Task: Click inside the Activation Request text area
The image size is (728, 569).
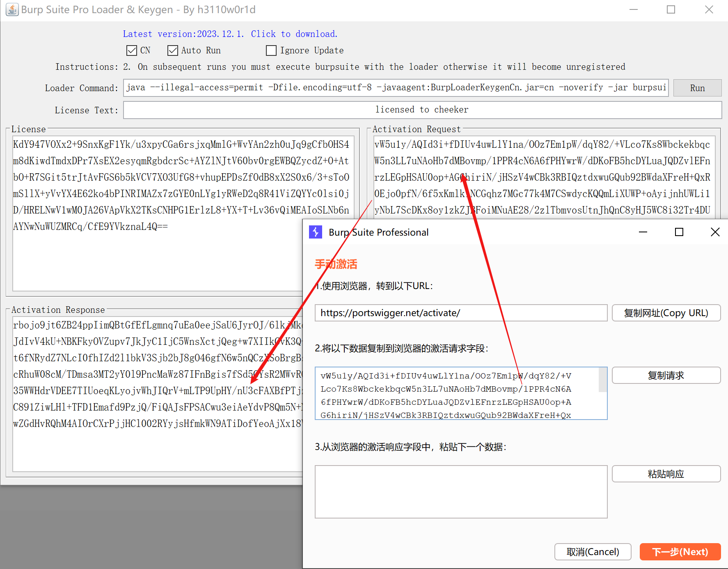Action: pos(545,177)
